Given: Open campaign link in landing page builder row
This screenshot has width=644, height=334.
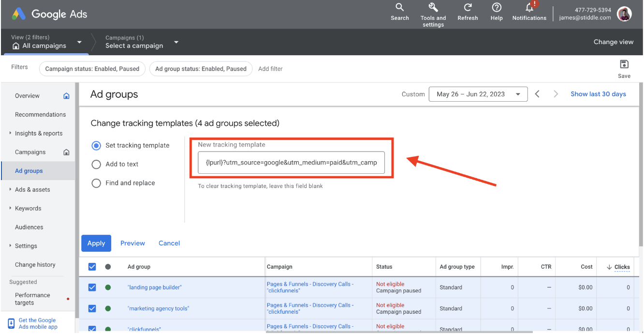Looking at the screenshot, I should [310, 288].
